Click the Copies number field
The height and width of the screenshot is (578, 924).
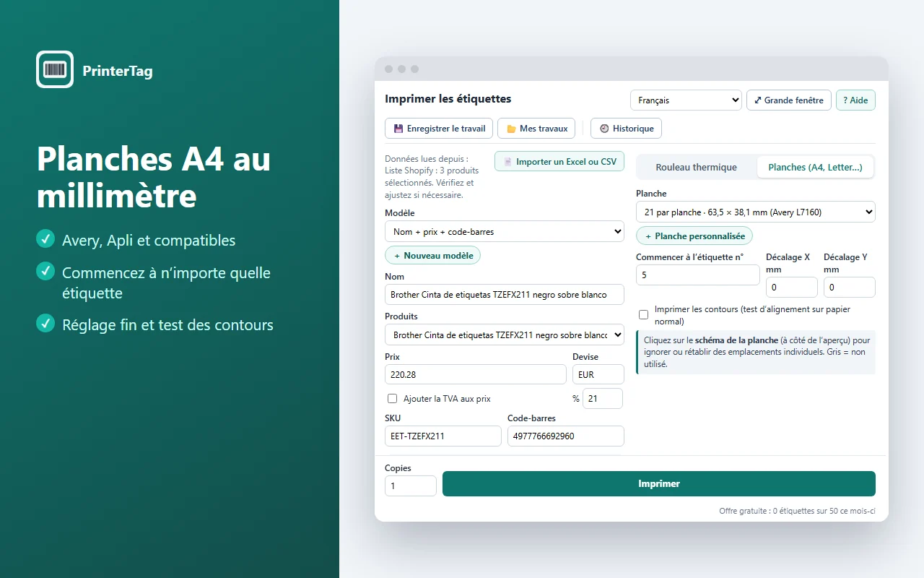pyautogui.click(x=411, y=486)
